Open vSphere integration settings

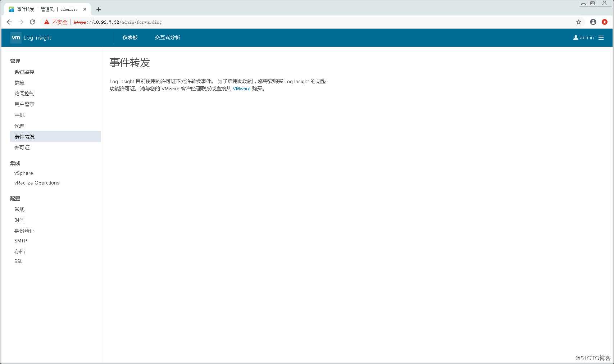pos(24,173)
